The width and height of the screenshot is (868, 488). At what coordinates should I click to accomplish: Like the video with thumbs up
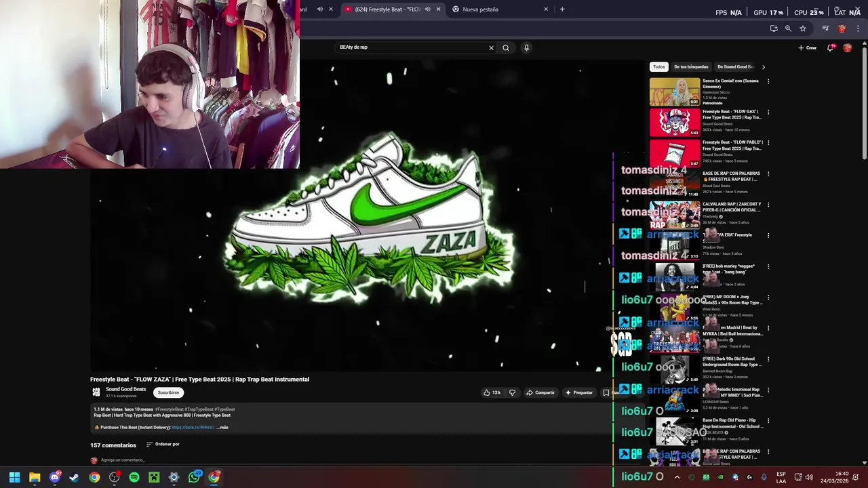(x=492, y=392)
